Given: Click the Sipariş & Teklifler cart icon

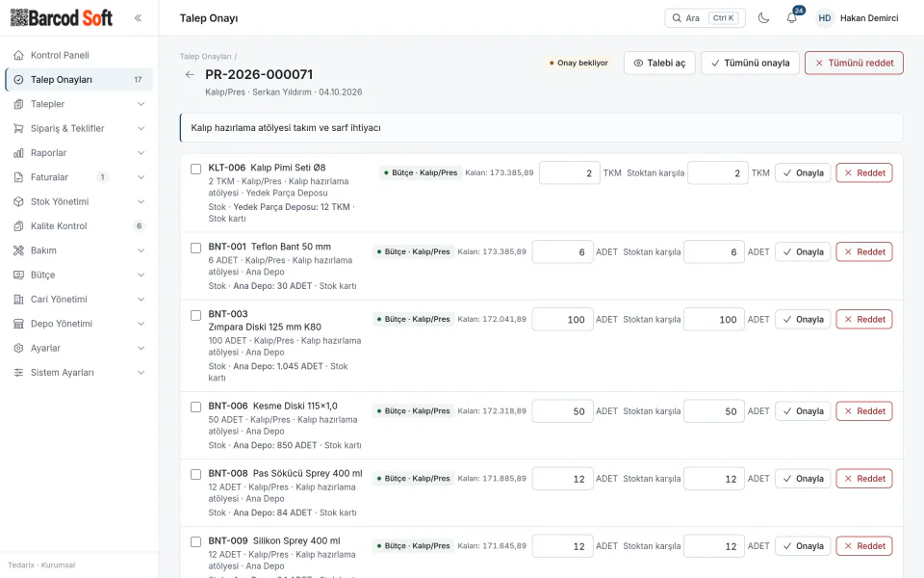Looking at the screenshot, I should point(19,128).
